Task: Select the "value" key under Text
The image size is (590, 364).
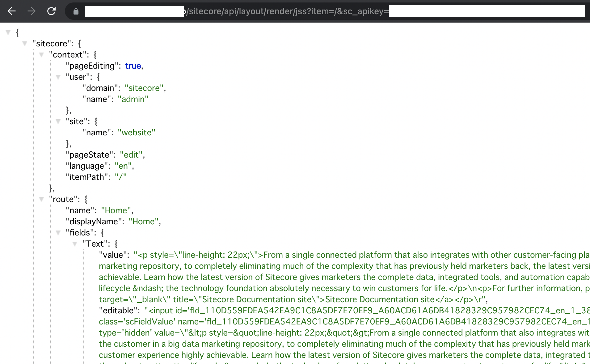Action: tap(113, 255)
